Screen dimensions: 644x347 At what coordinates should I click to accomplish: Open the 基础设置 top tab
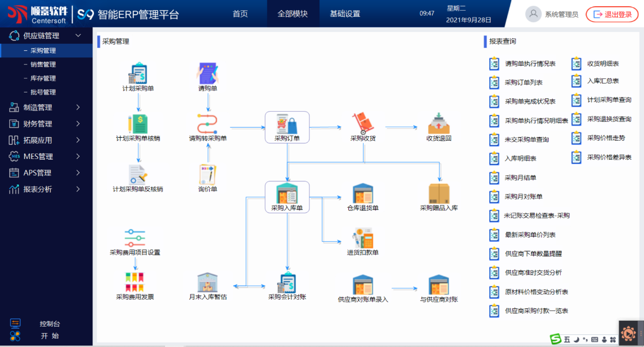coord(345,14)
